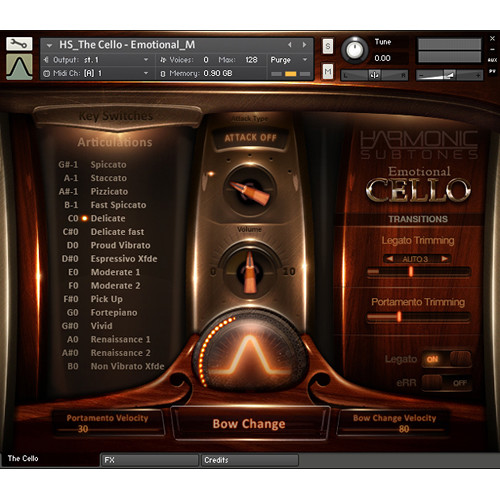
Task: Switch to the FX tab
Action: pos(150,460)
